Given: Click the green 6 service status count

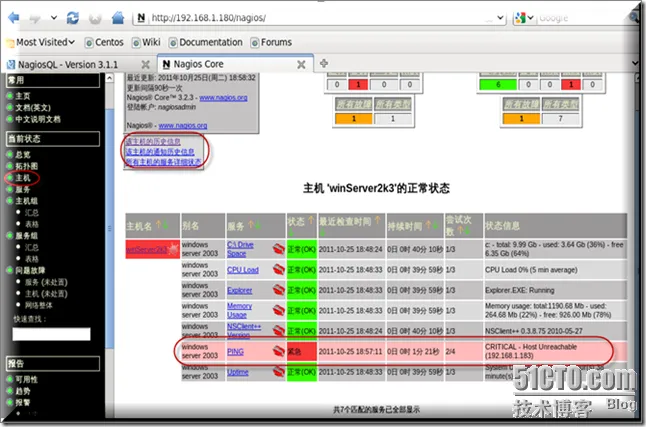Looking at the screenshot, I should pos(498,84).
